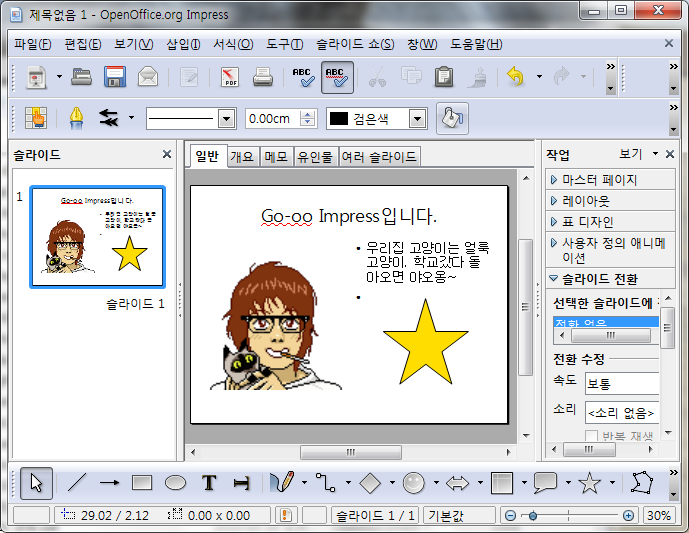Run the Spelling check icon
The image size is (689, 533).
click(x=303, y=77)
